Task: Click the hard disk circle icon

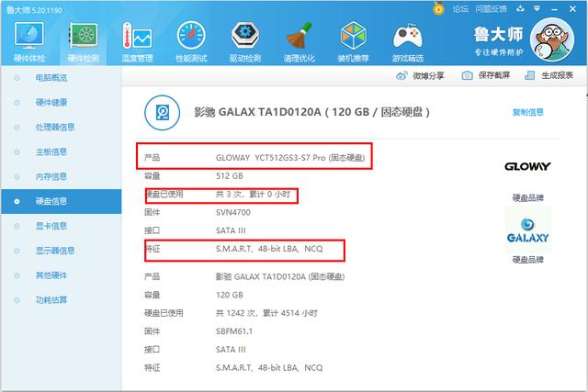Action: pyautogui.click(x=163, y=112)
